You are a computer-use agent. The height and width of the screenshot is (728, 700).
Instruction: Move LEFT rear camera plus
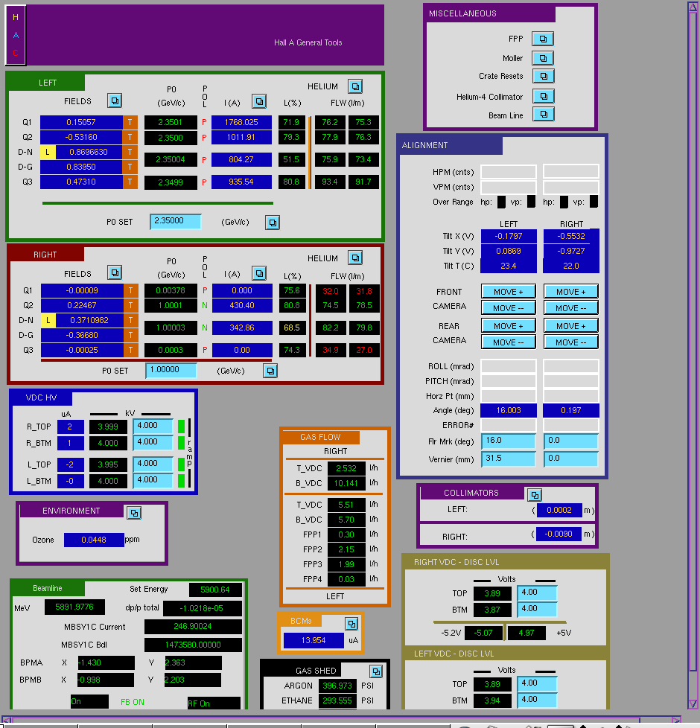tap(509, 326)
